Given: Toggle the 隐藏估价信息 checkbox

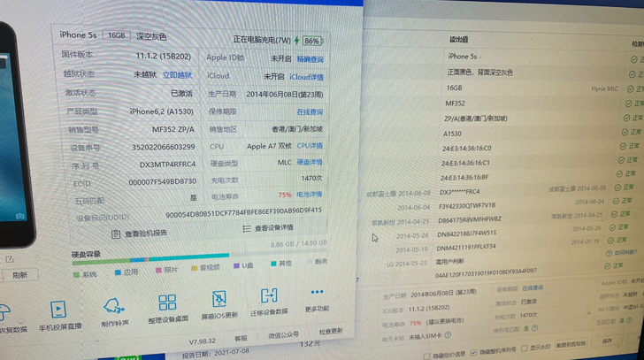Looking at the screenshot, I should pos(426,356).
